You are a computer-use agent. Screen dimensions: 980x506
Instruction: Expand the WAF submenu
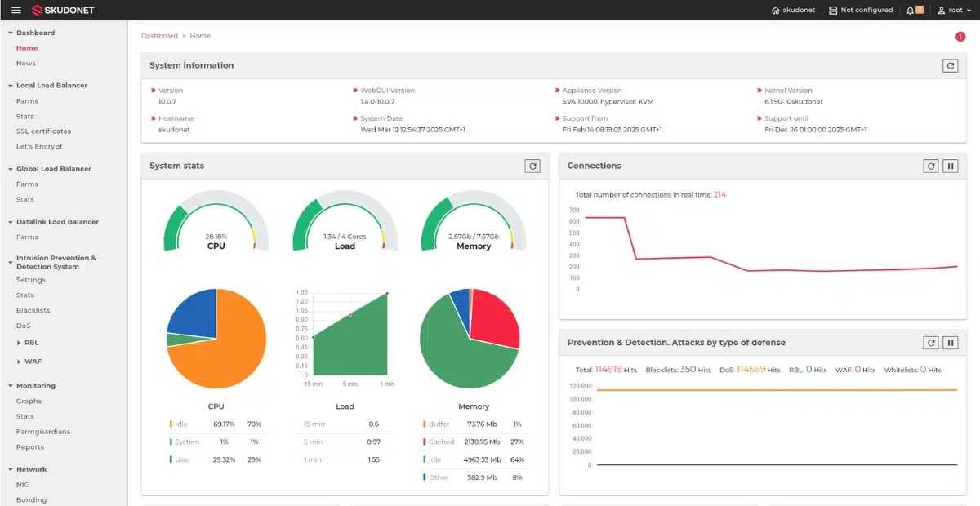[32, 361]
